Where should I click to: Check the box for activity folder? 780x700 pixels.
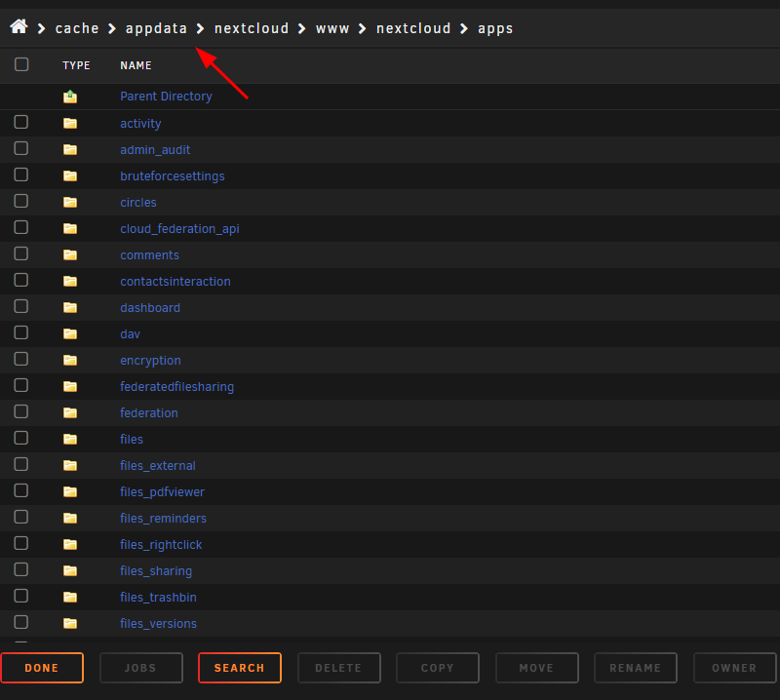20,122
